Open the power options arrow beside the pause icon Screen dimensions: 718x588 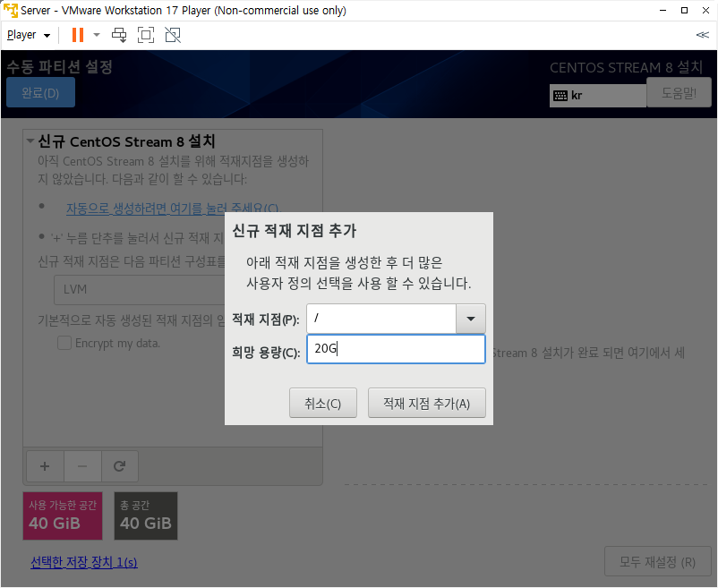[97, 35]
